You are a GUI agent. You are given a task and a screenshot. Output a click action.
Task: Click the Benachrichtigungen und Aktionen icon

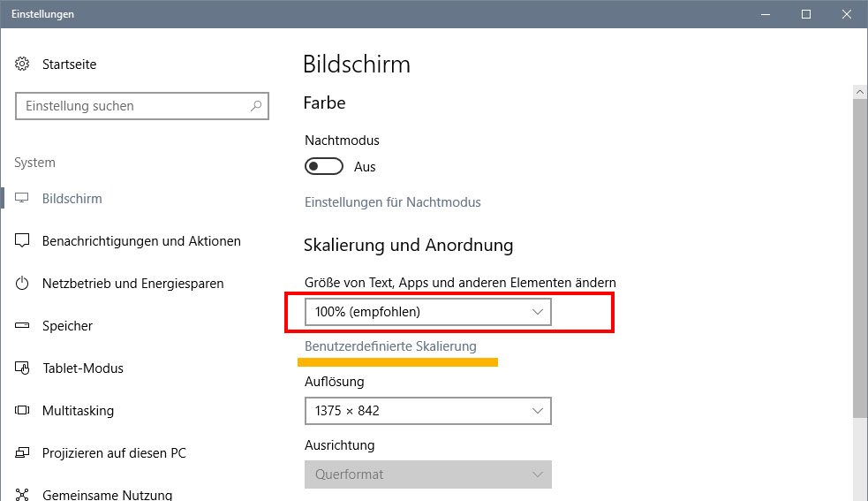[23, 241]
